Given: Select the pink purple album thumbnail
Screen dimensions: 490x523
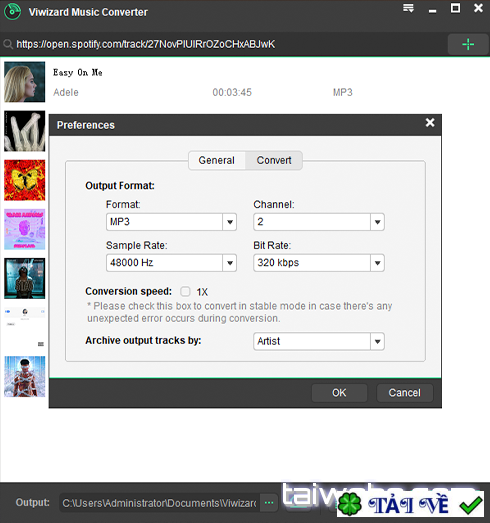Looking at the screenshot, I should tap(24, 229).
